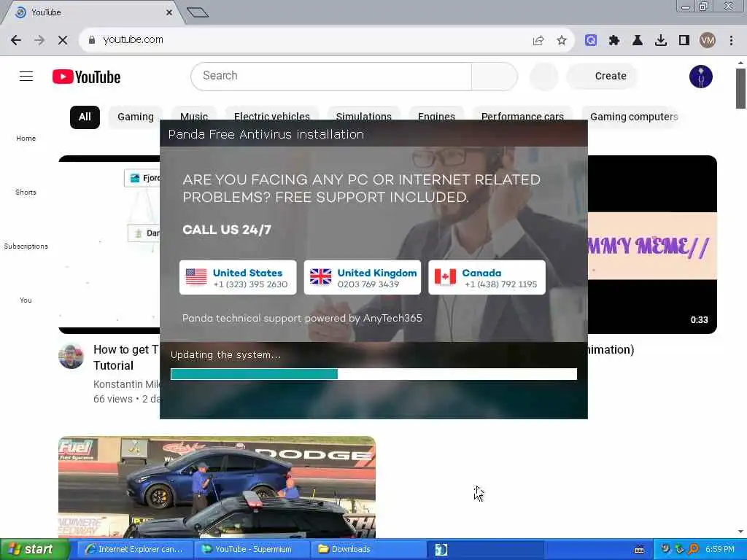Click the Panda installer taskbar item

[486, 549]
